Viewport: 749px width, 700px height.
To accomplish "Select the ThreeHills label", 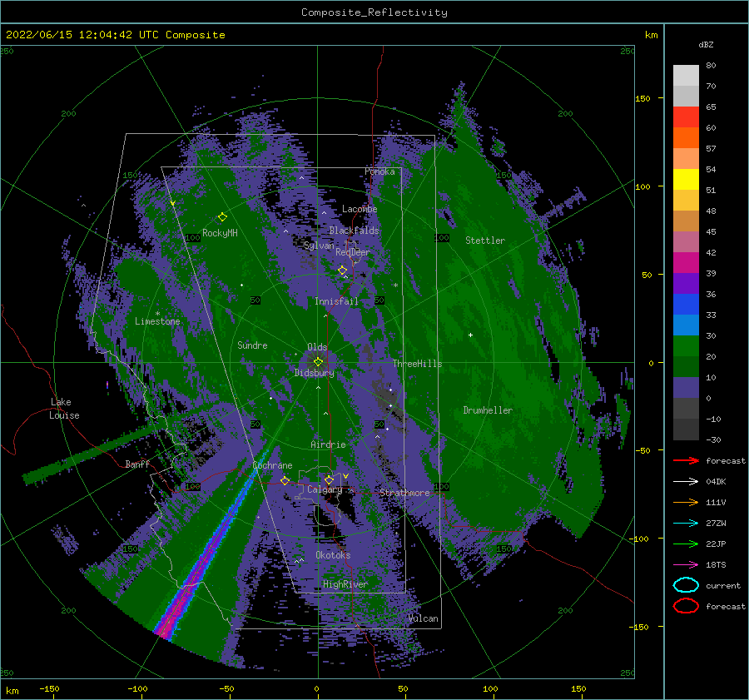I will 417,364.
